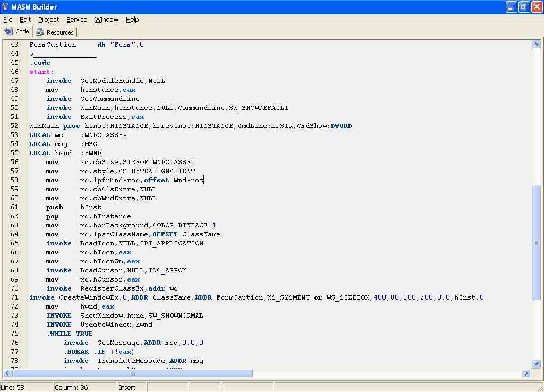Open the Project menu
The width and height of the screenshot is (544, 392).
point(48,20)
